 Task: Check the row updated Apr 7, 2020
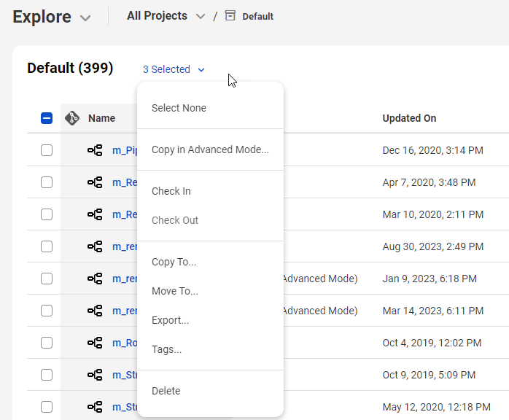47,182
